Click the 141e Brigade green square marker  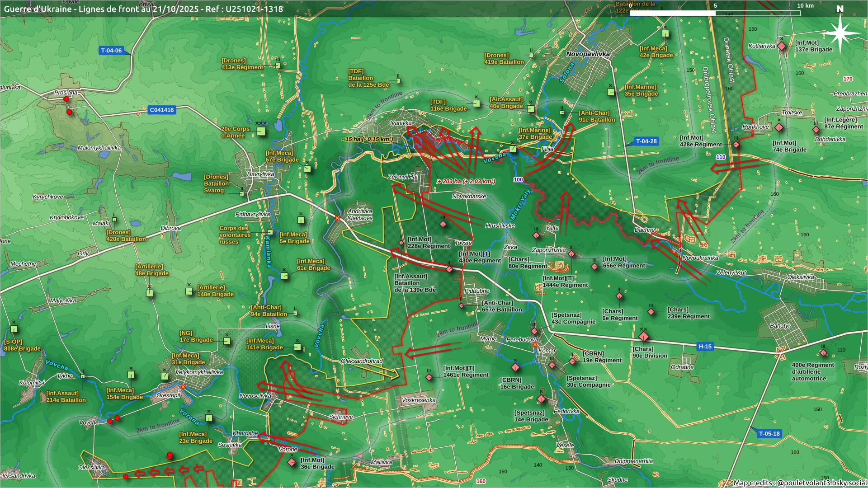[x=297, y=347]
